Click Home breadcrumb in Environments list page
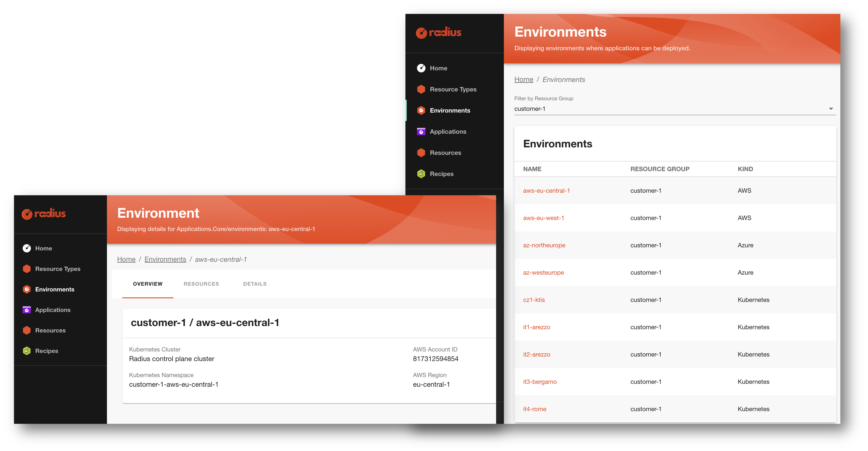Viewport: 868px width, 451px height. click(x=523, y=79)
